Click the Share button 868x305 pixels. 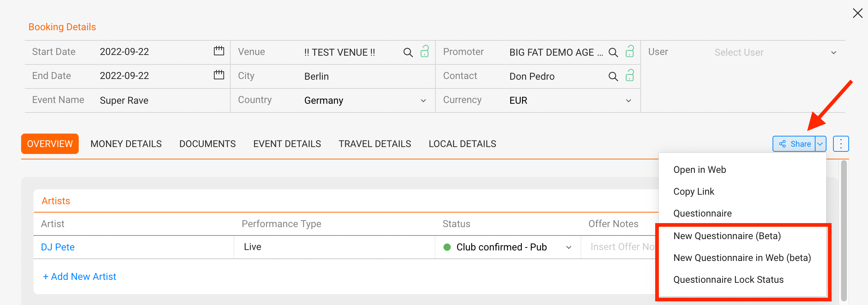[794, 144]
